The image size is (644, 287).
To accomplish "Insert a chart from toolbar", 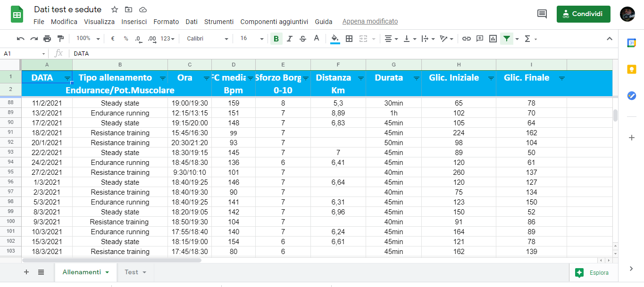I will [493, 39].
